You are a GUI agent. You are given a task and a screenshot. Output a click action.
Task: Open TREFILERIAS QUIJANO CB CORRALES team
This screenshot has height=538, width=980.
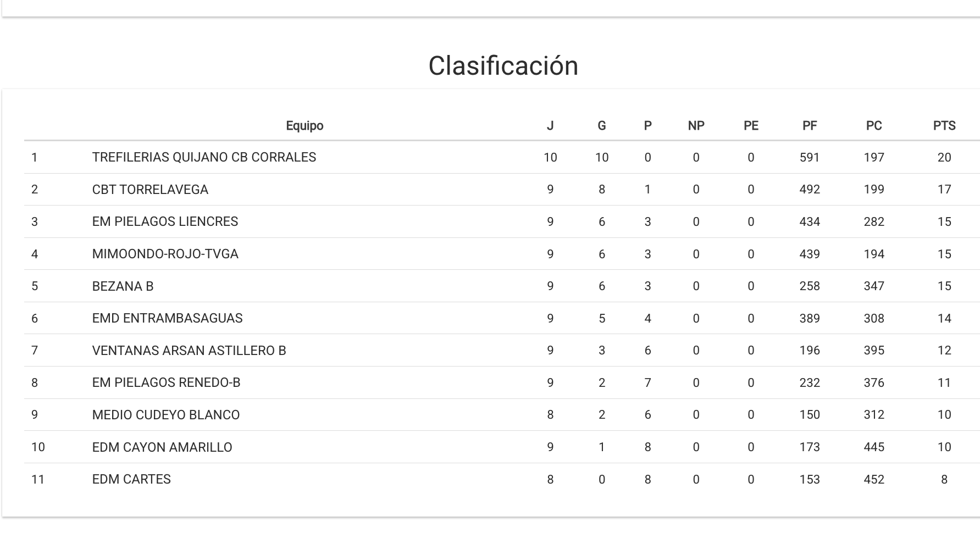pyautogui.click(x=204, y=157)
